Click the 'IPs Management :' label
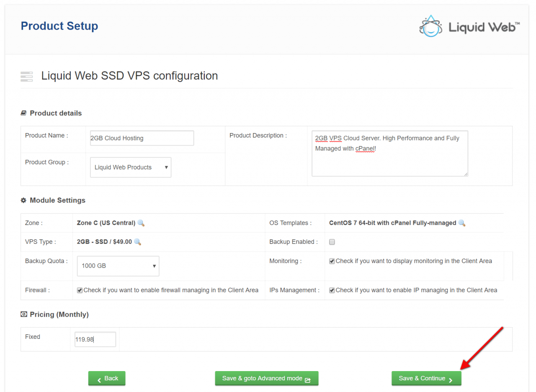The height and width of the screenshot is (392, 536). [x=294, y=290]
